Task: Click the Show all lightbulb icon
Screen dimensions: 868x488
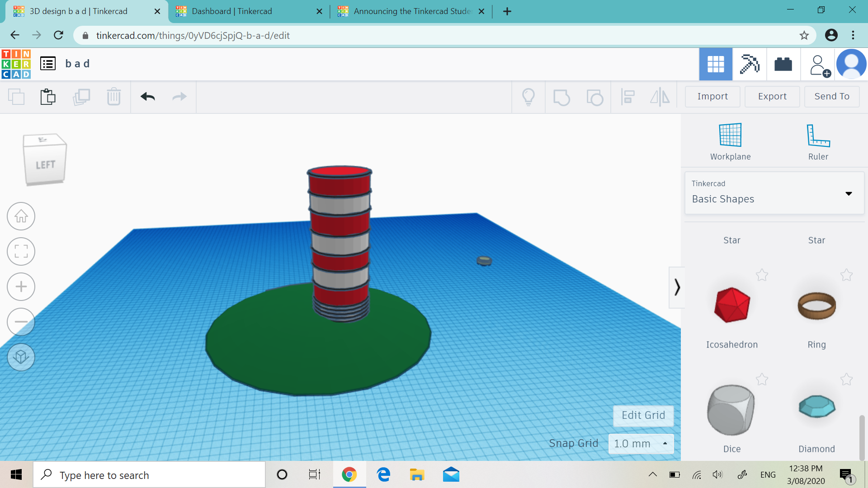Action: tap(528, 97)
